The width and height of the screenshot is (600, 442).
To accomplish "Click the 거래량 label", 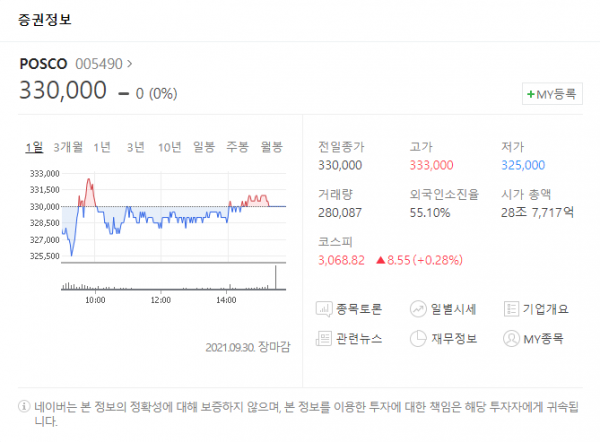I will coord(335,194).
